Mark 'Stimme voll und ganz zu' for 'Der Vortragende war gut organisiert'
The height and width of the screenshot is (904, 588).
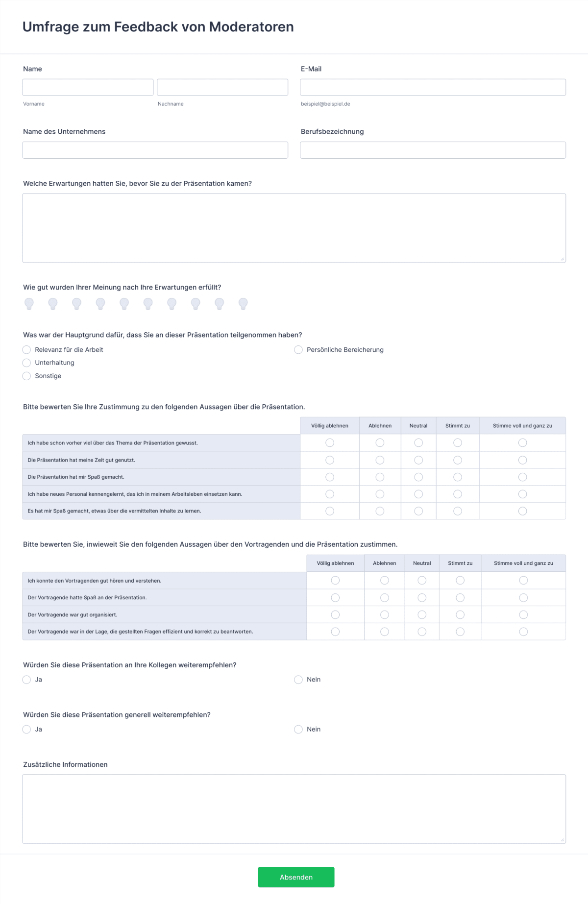[523, 614]
